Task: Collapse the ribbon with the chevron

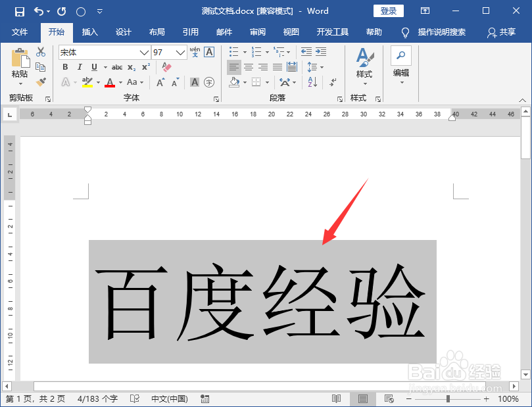Action: pos(523,100)
